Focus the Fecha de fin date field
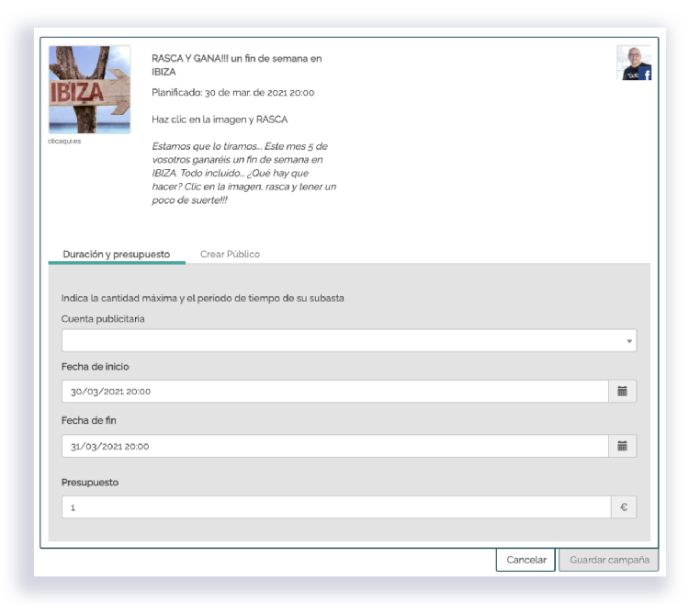The height and width of the screenshot is (604, 700). pos(335,446)
